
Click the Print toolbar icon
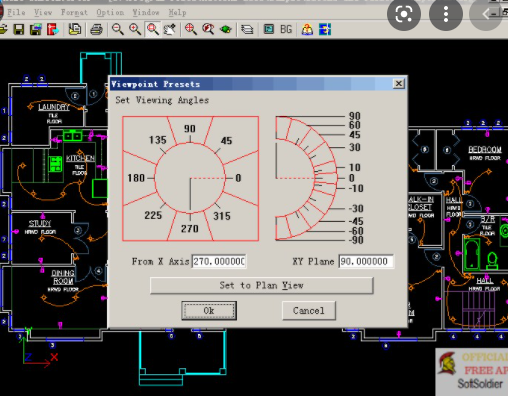pos(97,30)
